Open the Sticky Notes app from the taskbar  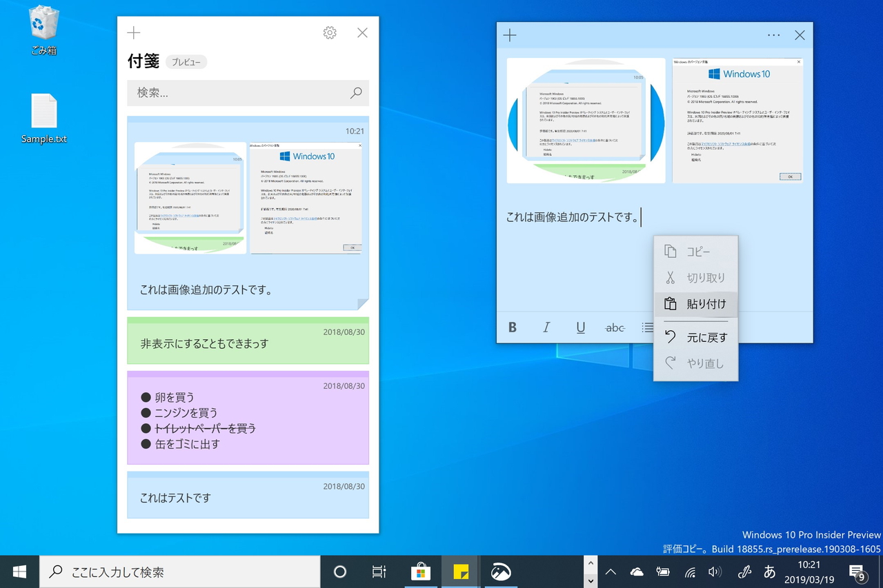[x=462, y=571]
